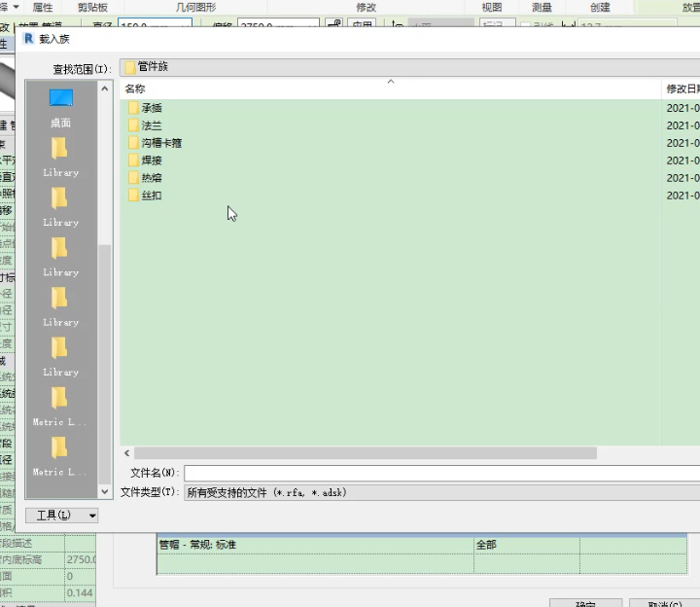Click the sort arrow above the file list
The width and height of the screenshot is (700, 607).
(x=391, y=82)
